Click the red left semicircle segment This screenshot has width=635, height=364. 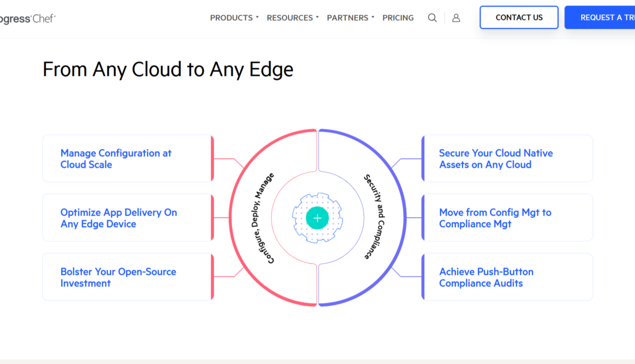coord(235,218)
